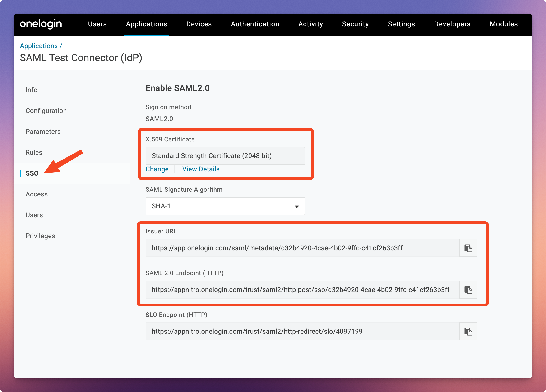This screenshot has width=546, height=392.
Task: Open the SAML Signature Algorithm dropdown
Action: [225, 206]
